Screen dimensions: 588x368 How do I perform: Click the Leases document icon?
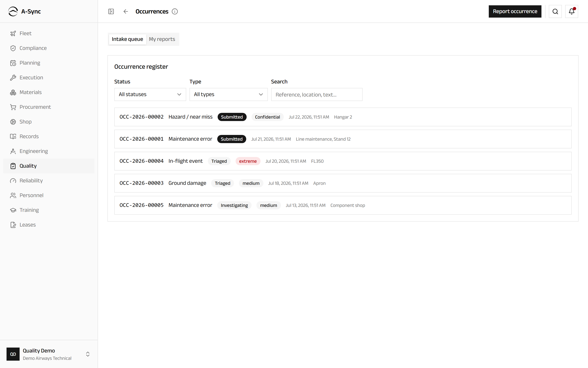click(x=13, y=225)
